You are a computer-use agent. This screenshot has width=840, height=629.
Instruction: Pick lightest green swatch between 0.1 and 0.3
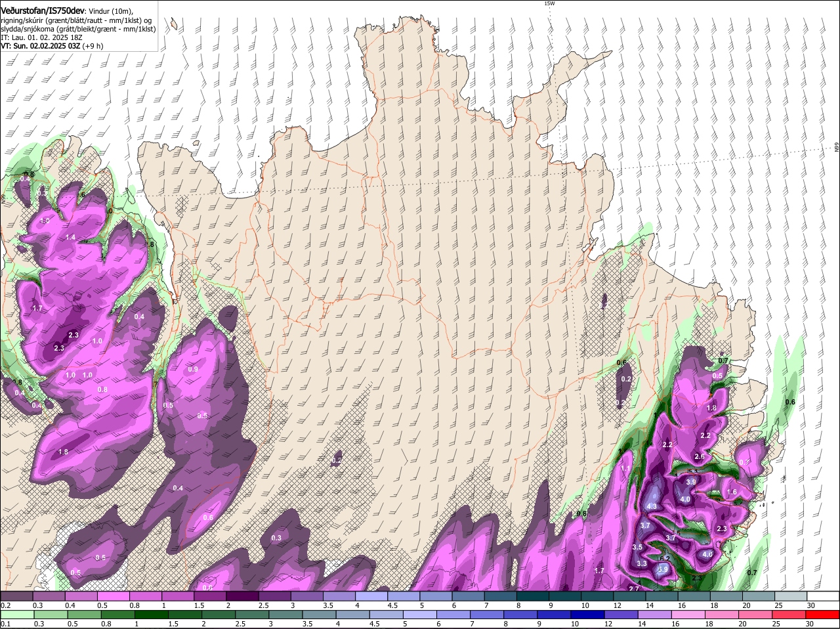tap(18, 615)
